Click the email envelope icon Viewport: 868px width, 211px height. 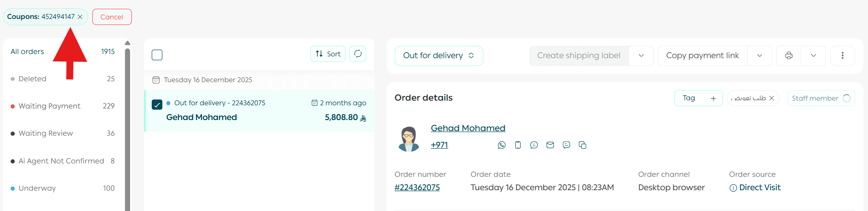(x=550, y=145)
